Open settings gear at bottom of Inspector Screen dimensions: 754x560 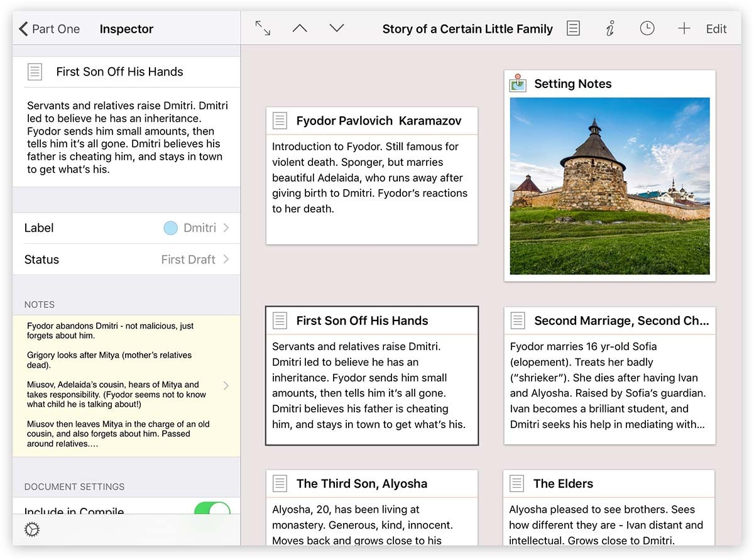pyautogui.click(x=32, y=530)
